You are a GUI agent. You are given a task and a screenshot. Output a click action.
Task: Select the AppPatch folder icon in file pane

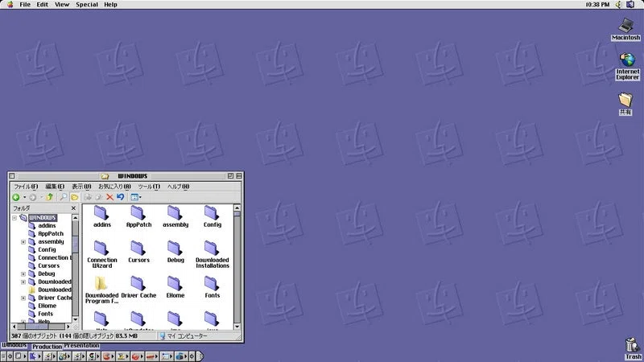click(x=138, y=213)
